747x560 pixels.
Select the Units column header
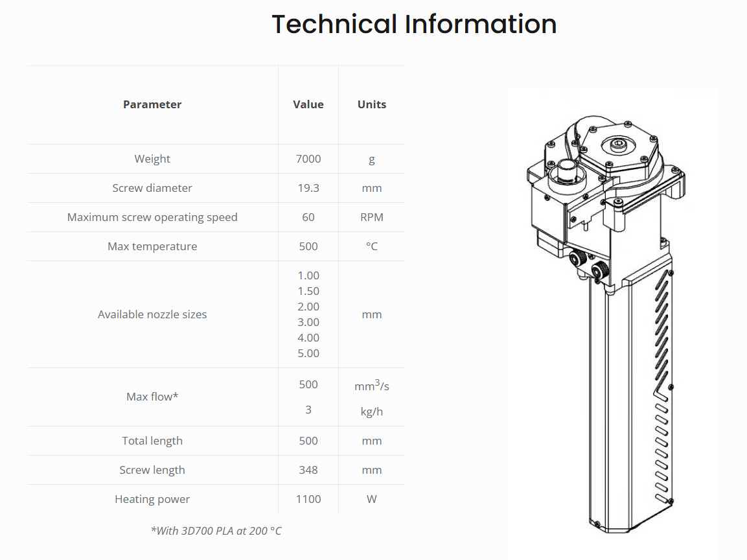click(372, 104)
